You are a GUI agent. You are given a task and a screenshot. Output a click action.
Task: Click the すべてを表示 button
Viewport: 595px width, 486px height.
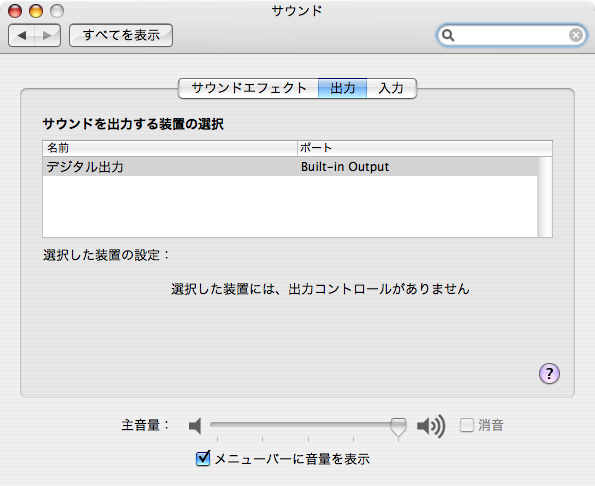click(121, 35)
